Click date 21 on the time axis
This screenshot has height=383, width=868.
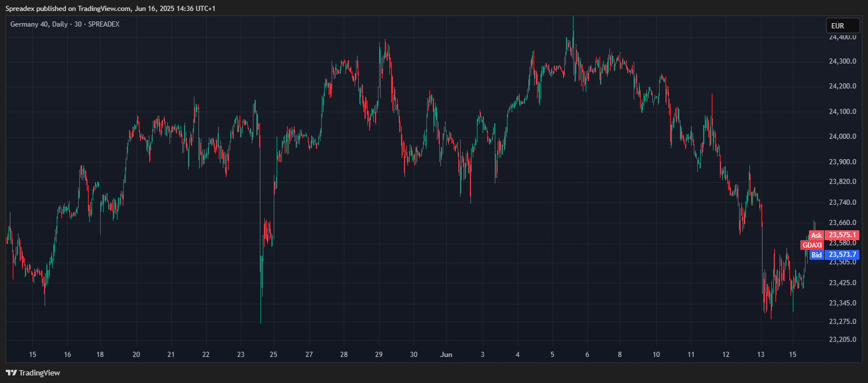(171, 354)
